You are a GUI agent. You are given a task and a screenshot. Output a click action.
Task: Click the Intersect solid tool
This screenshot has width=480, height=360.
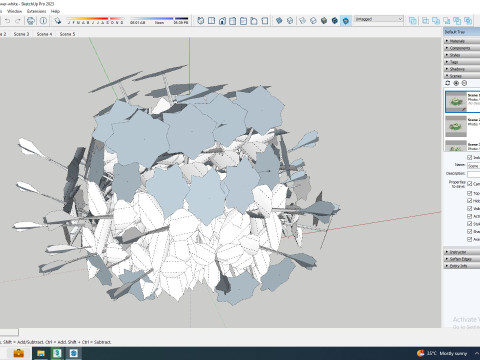pyautogui.click(x=426, y=21)
